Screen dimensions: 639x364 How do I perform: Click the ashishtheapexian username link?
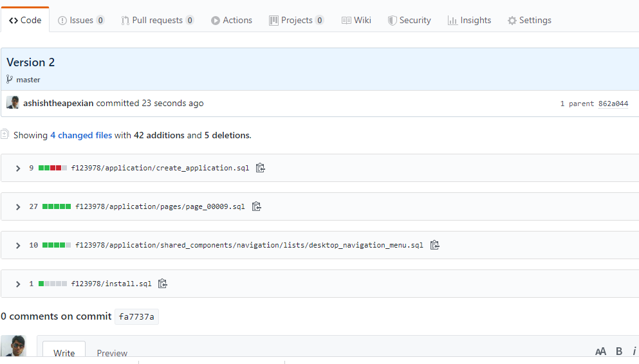tap(59, 103)
